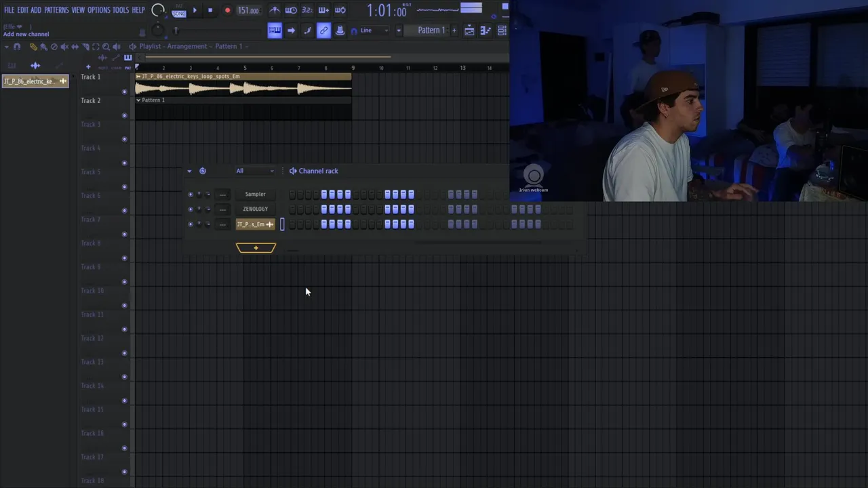Open the PATTERNS menu
868x488 pixels.
pyautogui.click(x=56, y=10)
